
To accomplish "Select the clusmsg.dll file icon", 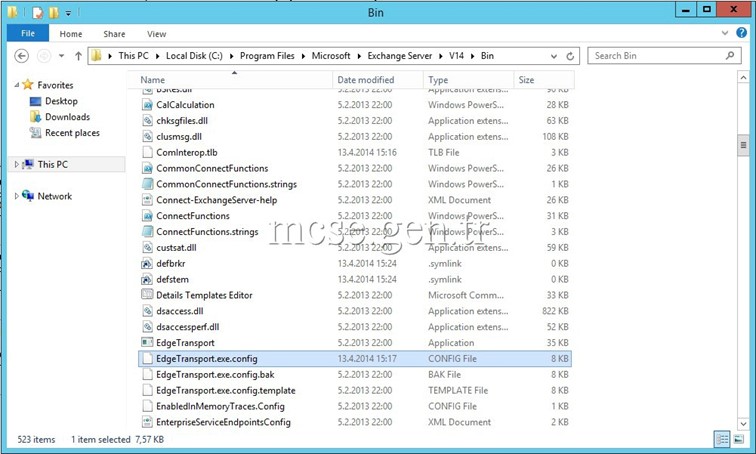I will tap(147, 136).
